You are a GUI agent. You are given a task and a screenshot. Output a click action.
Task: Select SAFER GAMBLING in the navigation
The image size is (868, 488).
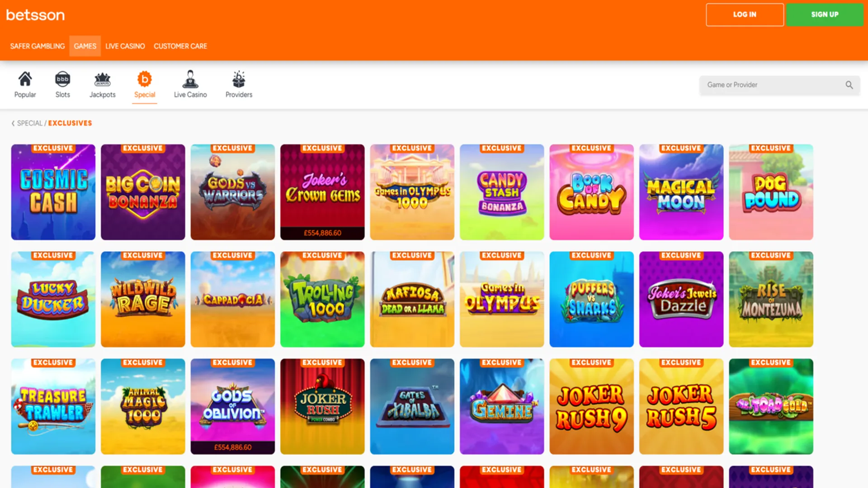(x=38, y=46)
